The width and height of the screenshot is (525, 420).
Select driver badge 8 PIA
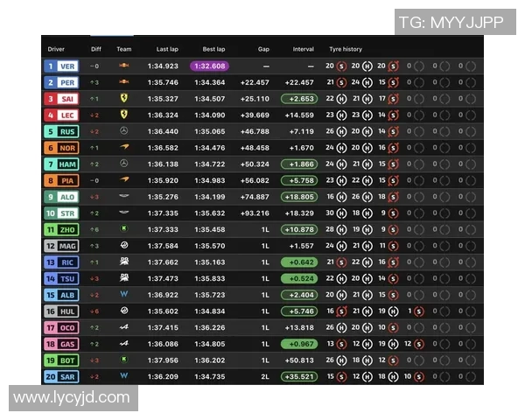(61, 180)
